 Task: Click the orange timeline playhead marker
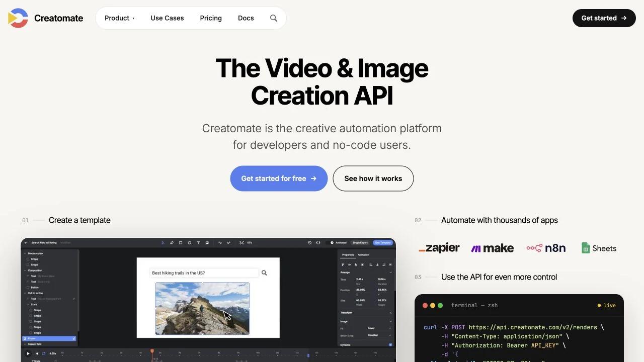coord(152,351)
